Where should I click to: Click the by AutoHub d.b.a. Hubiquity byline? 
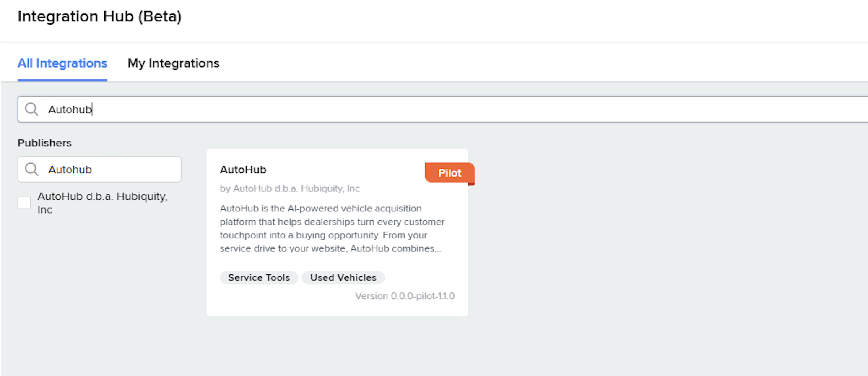tap(290, 188)
